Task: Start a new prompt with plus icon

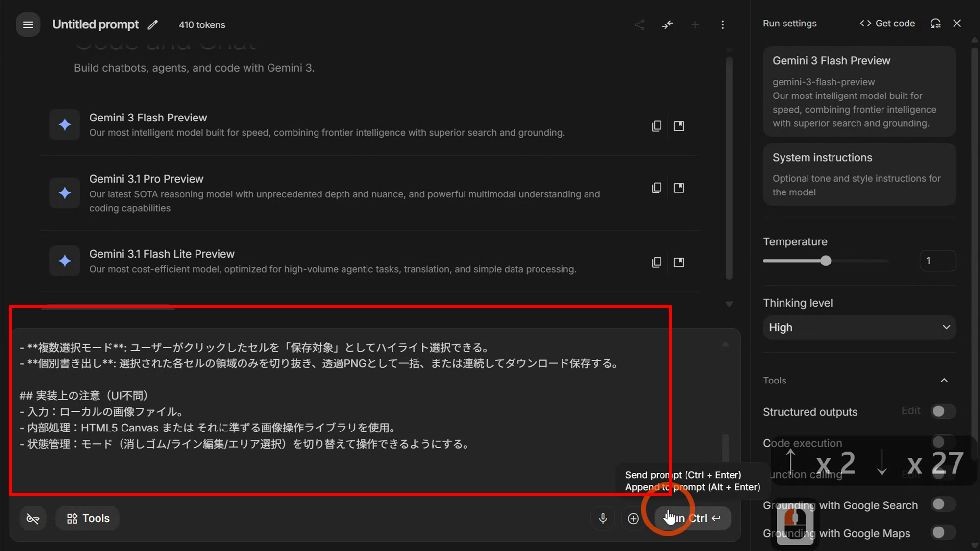Action: pyautogui.click(x=695, y=24)
